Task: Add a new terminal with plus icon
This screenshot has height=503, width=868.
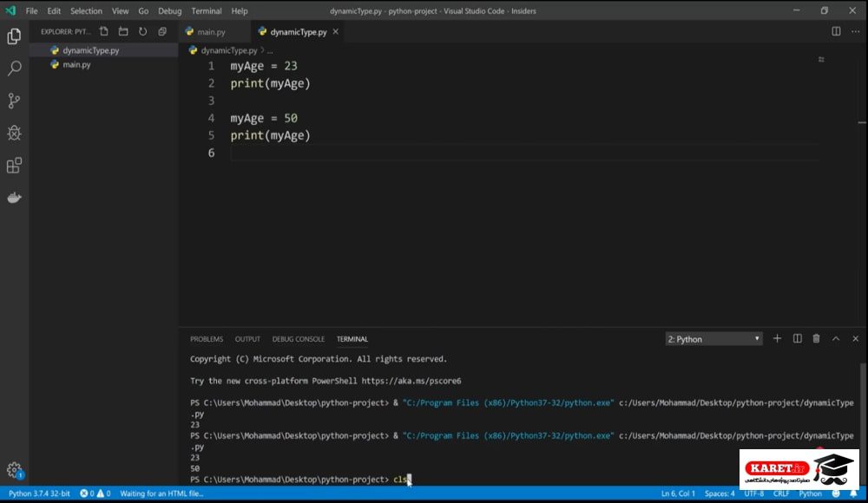Action: pyautogui.click(x=777, y=338)
